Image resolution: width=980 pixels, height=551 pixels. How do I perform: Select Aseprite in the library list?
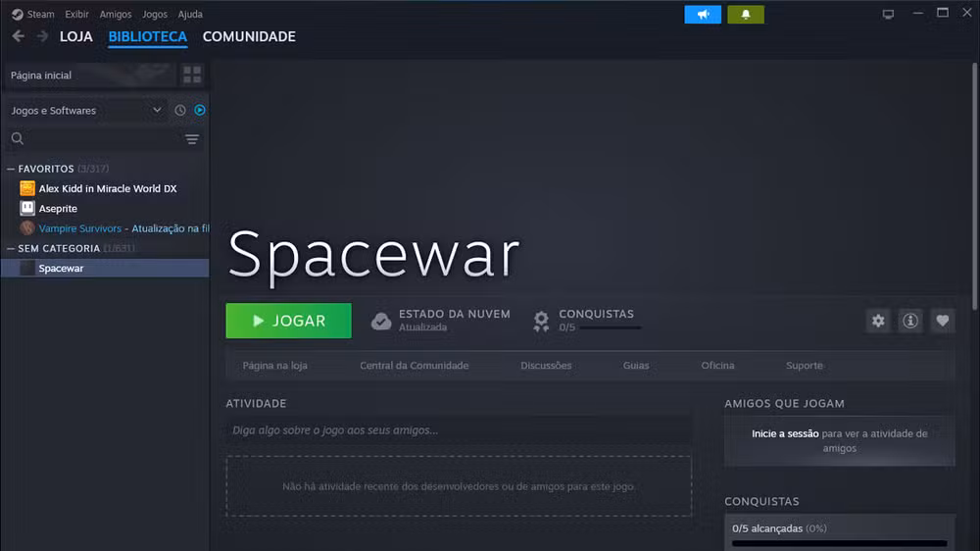(x=58, y=208)
